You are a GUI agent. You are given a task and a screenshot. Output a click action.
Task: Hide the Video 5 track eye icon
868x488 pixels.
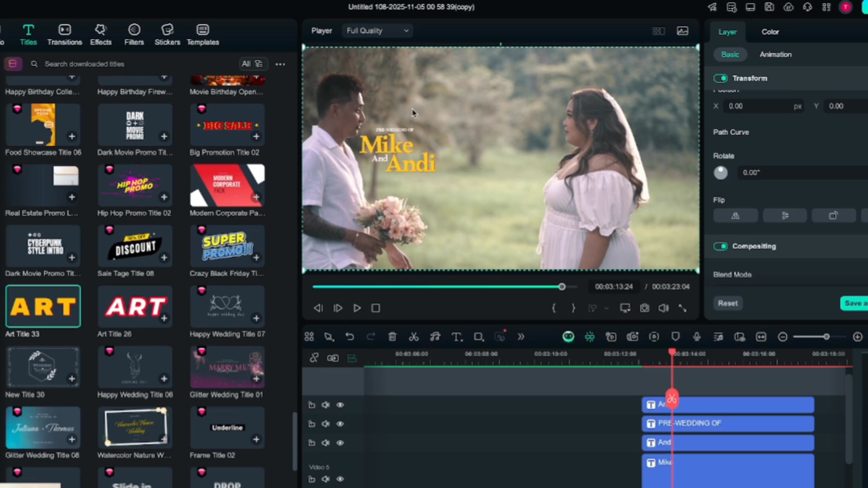coord(340,479)
